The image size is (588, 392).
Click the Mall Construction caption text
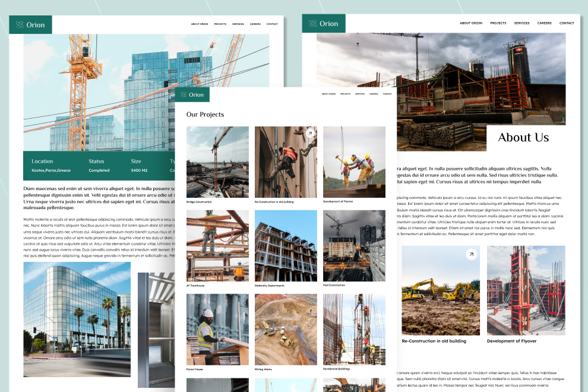point(334,285)
